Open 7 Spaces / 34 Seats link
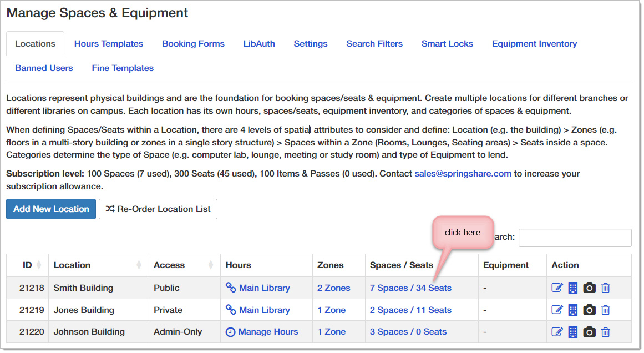Viewport: 644px width, 353px height. [410, 288]
